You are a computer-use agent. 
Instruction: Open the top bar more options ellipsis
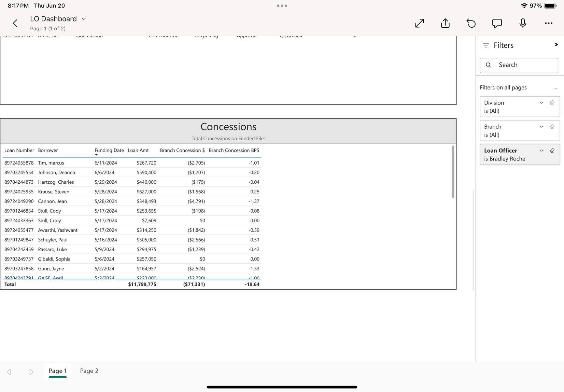[x=549, y=23]
